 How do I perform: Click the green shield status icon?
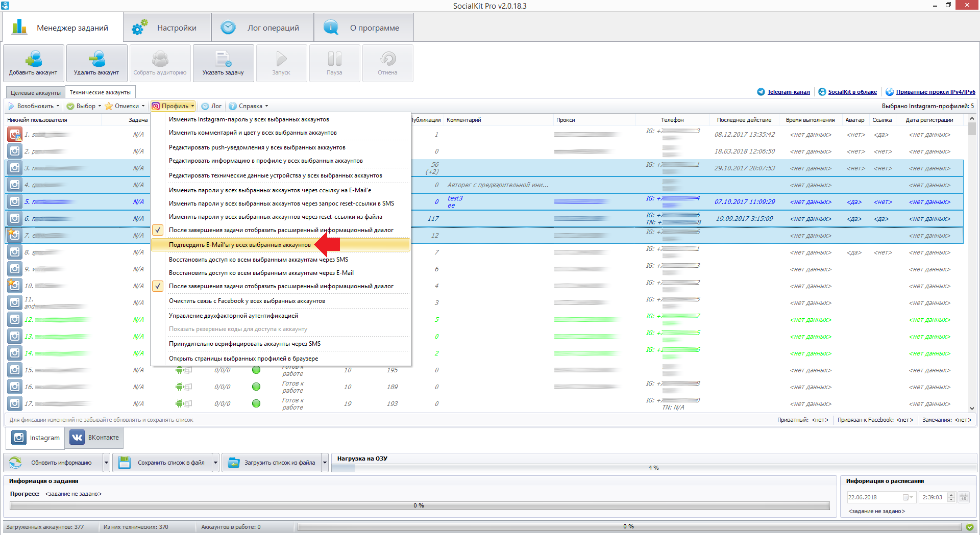tap(969, 527)
